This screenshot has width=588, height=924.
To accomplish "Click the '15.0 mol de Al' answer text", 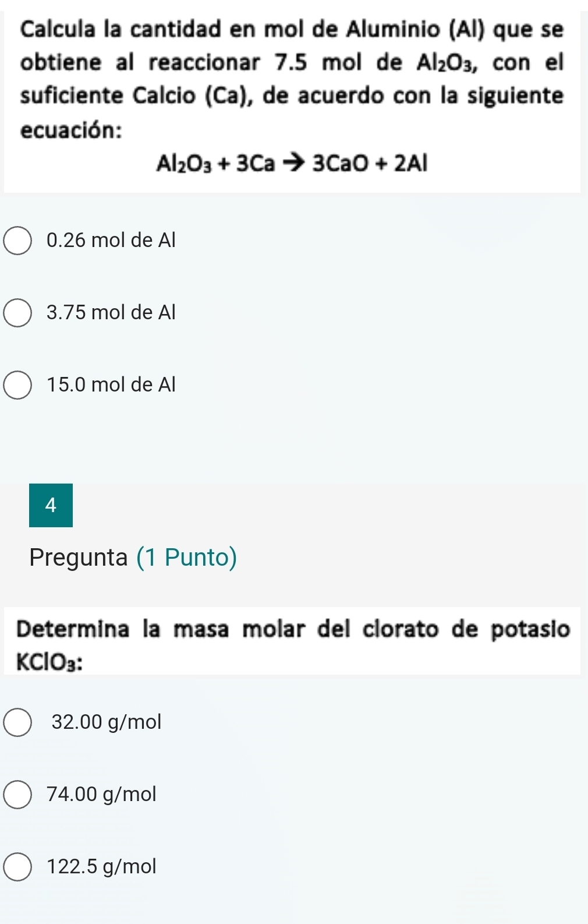I will (111, 385).
